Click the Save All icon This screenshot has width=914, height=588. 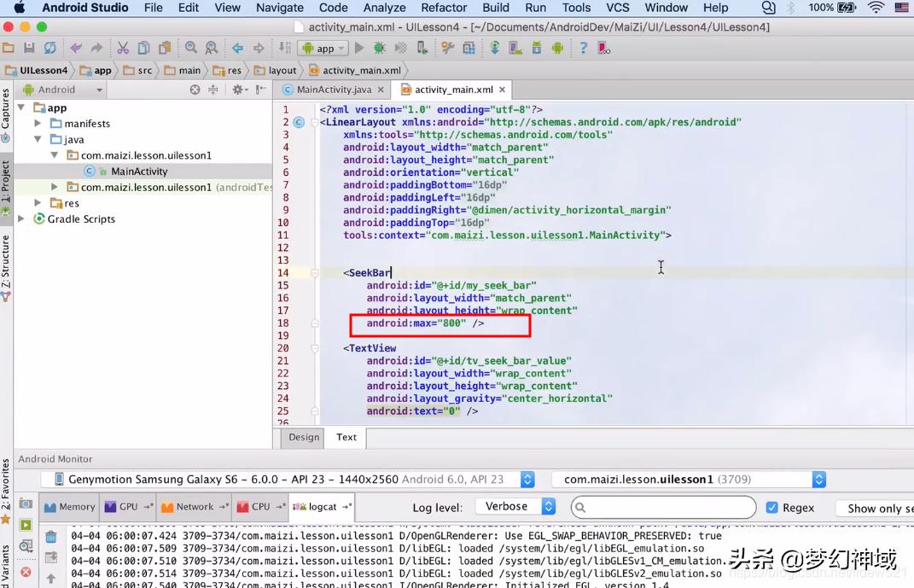[29, 49]
